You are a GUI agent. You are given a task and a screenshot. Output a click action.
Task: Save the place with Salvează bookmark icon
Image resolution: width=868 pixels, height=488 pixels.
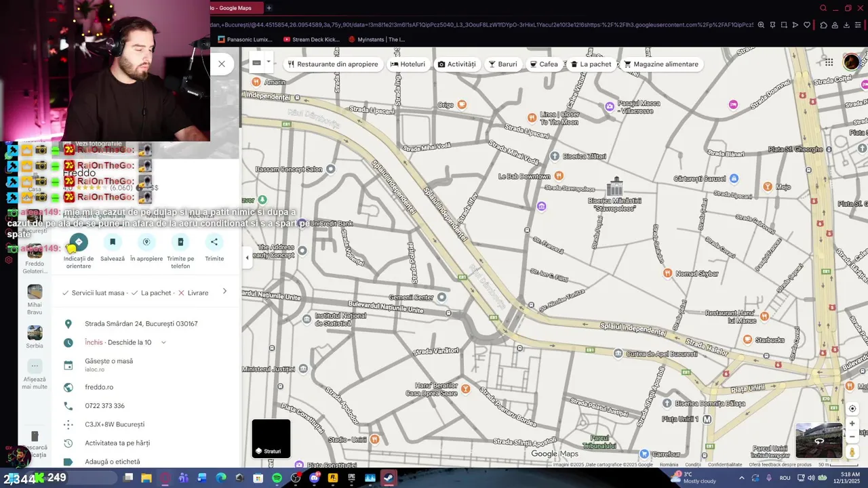(113, 242)
